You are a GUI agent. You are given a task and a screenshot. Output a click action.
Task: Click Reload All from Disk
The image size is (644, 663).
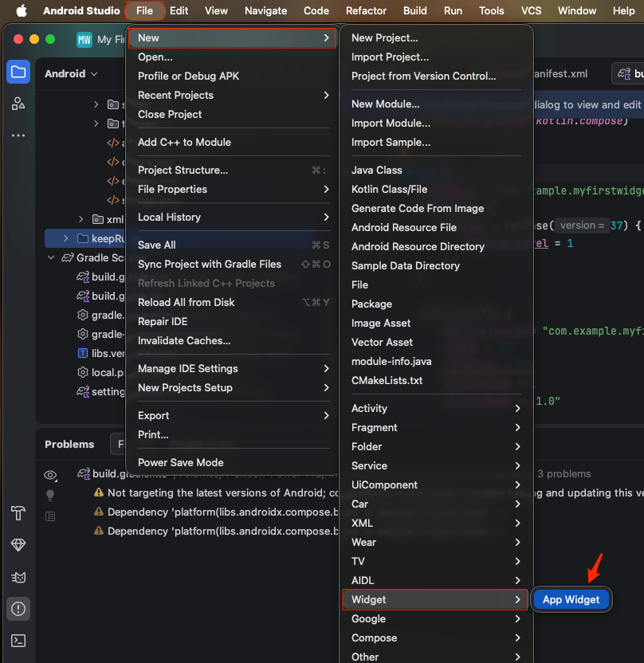click(x=234, y=302)
